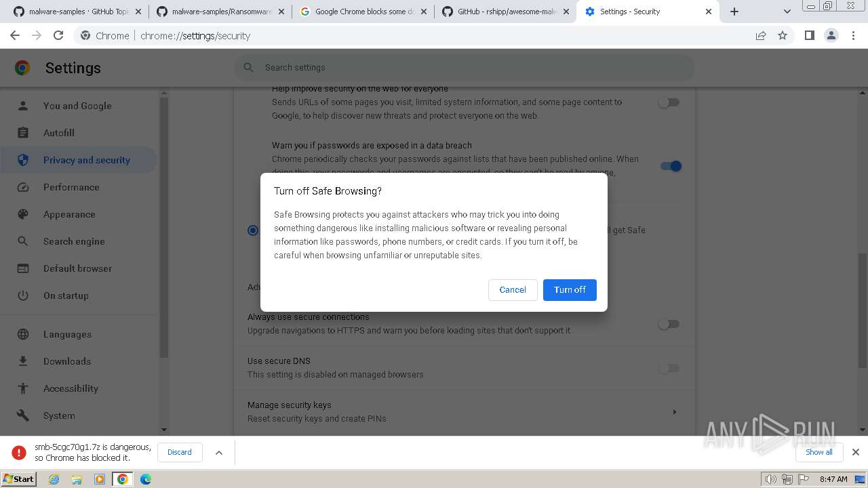Screen dimensions: 868x488
Task: Click the Languages globe icon
Action: [23, 334]
